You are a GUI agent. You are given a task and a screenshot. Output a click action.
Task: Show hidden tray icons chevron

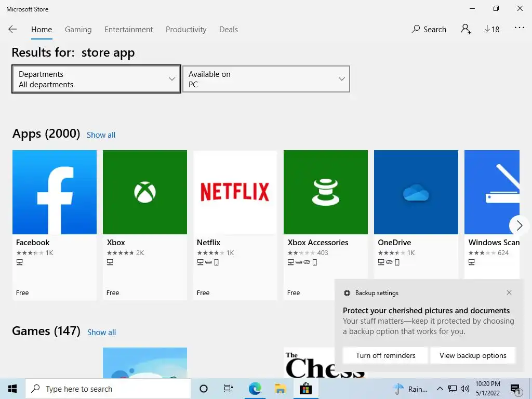440,389
